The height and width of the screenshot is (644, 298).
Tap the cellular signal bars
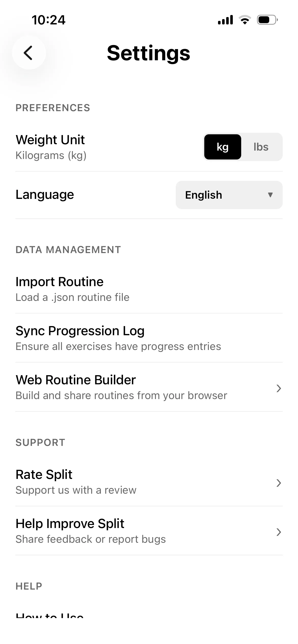coord(225,20)
